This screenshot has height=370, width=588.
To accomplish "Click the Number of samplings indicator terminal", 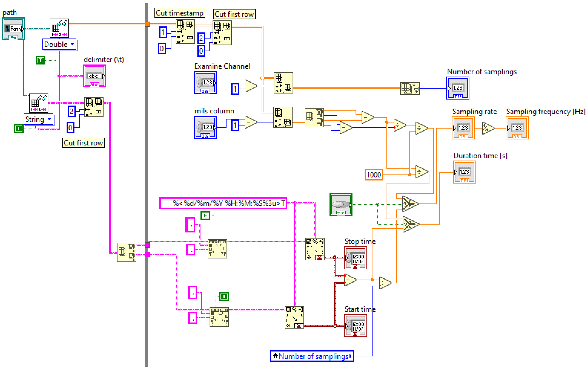I will pyautogui.click(x=458, y=88).
